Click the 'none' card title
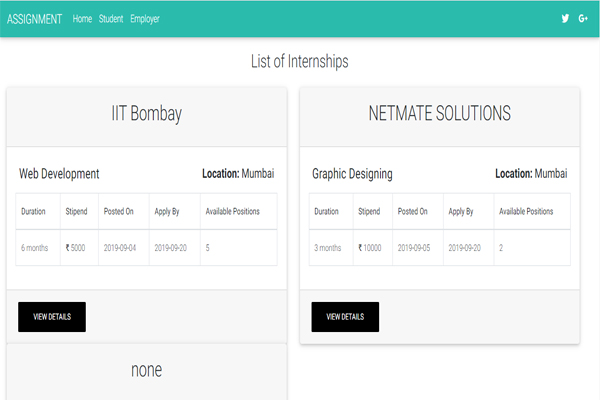The width and height of the screenshot is (600, 400). (x=147, y=370)
